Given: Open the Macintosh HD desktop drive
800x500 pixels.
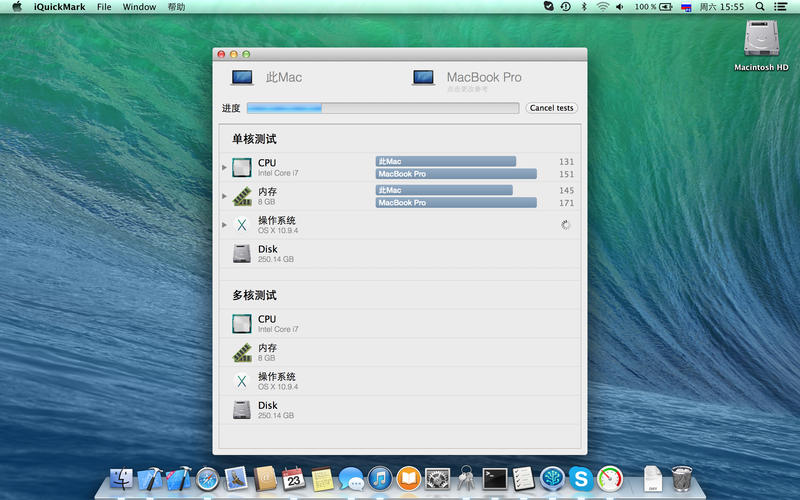Looking at the screenshot, I should coord(761,45).
